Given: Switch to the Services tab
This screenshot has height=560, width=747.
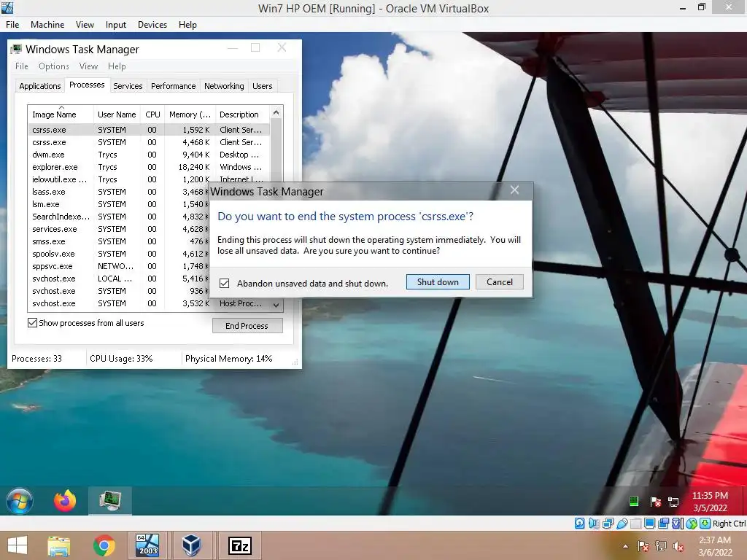Looking at the screenshot, I should pyautogui.click(x=128, y=86).
